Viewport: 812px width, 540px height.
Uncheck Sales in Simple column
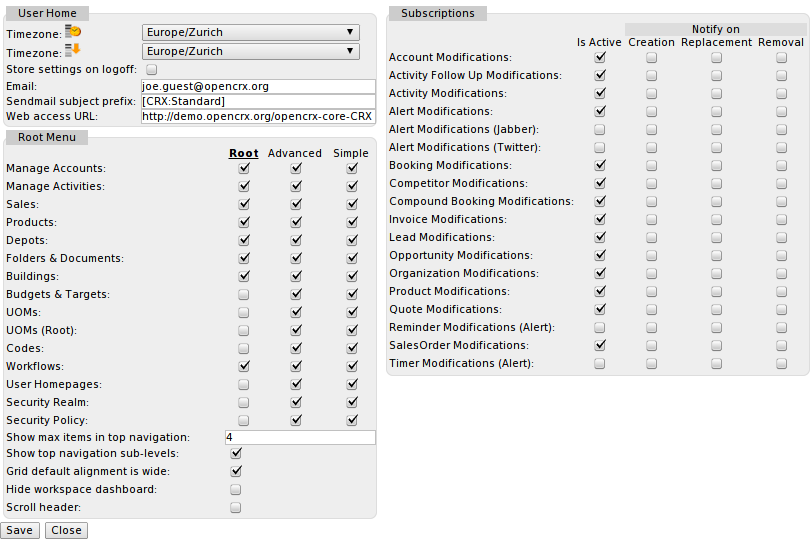click(352, 204)
